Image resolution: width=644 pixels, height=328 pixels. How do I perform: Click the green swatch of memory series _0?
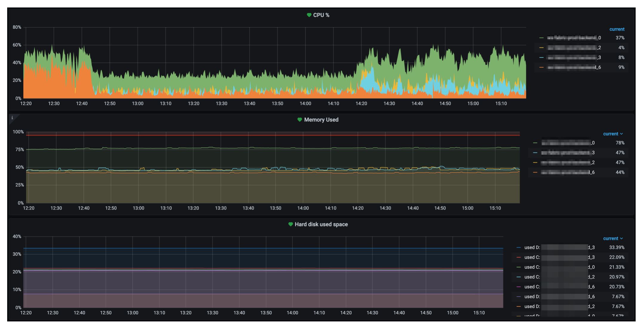click(x=535, y=143)
